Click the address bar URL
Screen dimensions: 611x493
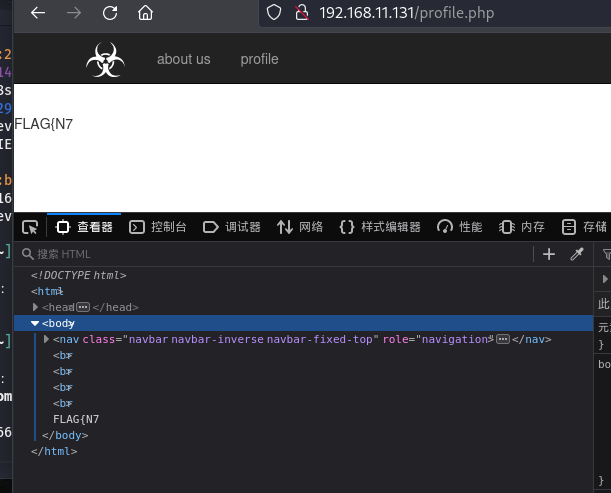click(x=406, y=13)
